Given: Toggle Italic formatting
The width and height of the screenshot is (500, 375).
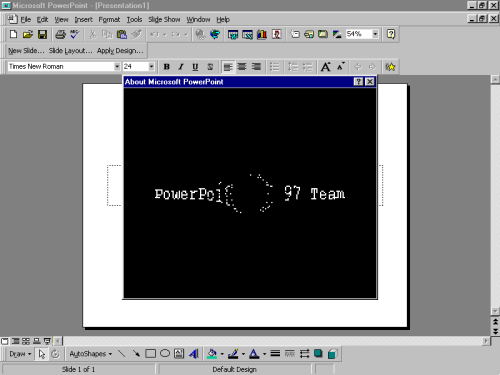Looking at the screenshot, I should (181, 67).
